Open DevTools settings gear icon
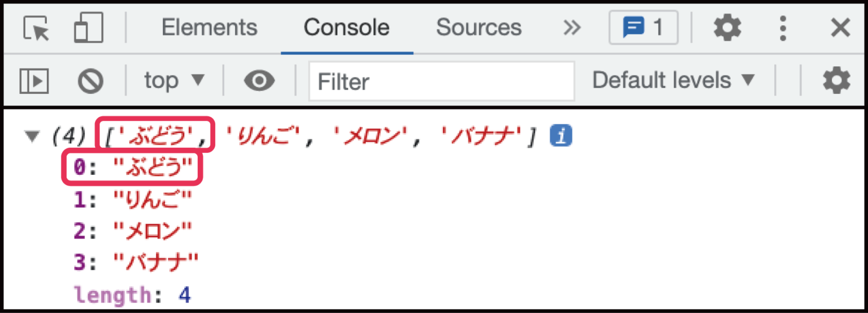868x313 pixels. click(727, 28)
